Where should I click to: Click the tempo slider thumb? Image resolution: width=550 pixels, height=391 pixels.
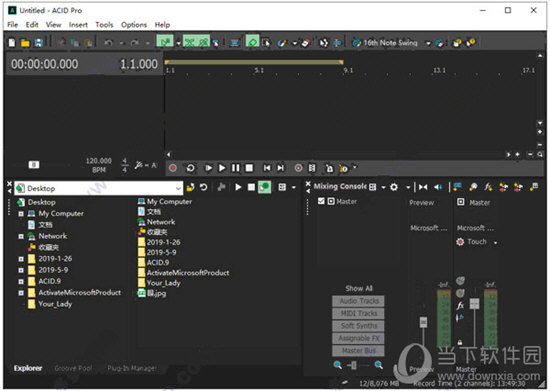pyautogui.click(x=34, y=164)
